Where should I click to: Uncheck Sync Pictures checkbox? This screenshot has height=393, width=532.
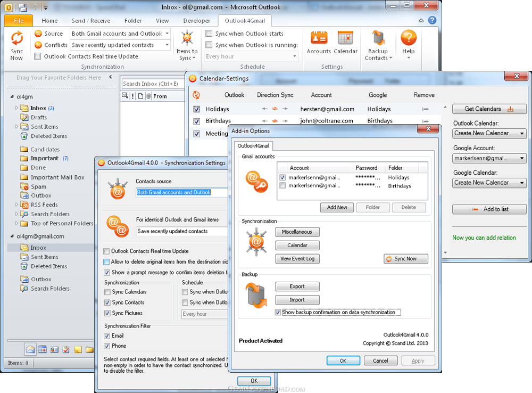pos(107,313)
